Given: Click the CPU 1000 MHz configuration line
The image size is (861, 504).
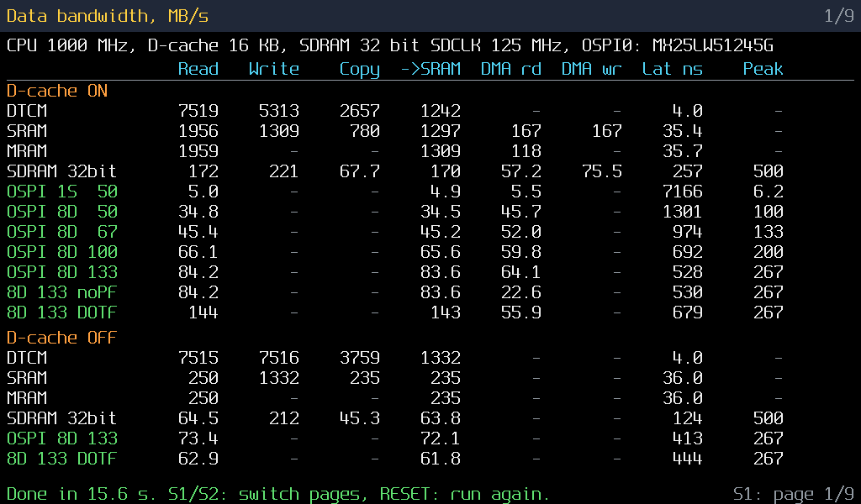Looking at the screenshot, I should (x=390, y=45).
